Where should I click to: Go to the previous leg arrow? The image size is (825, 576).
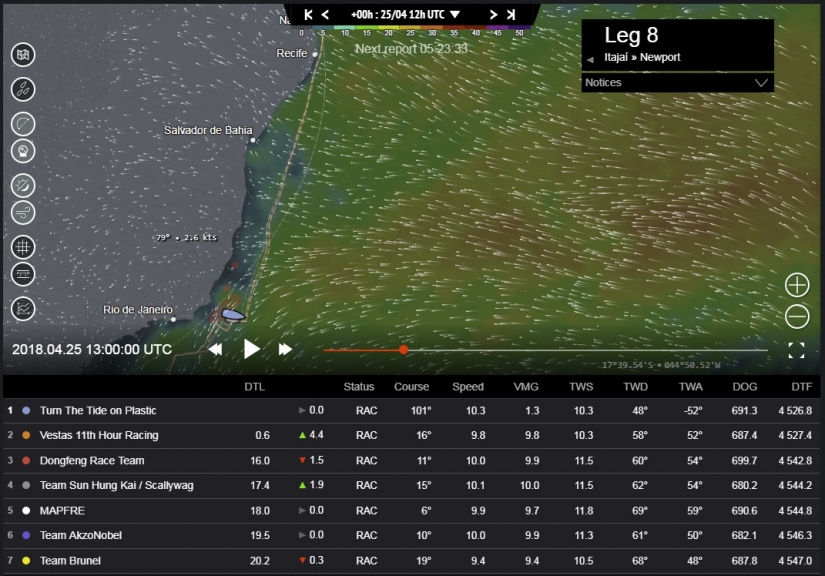(x=590, y=59)
